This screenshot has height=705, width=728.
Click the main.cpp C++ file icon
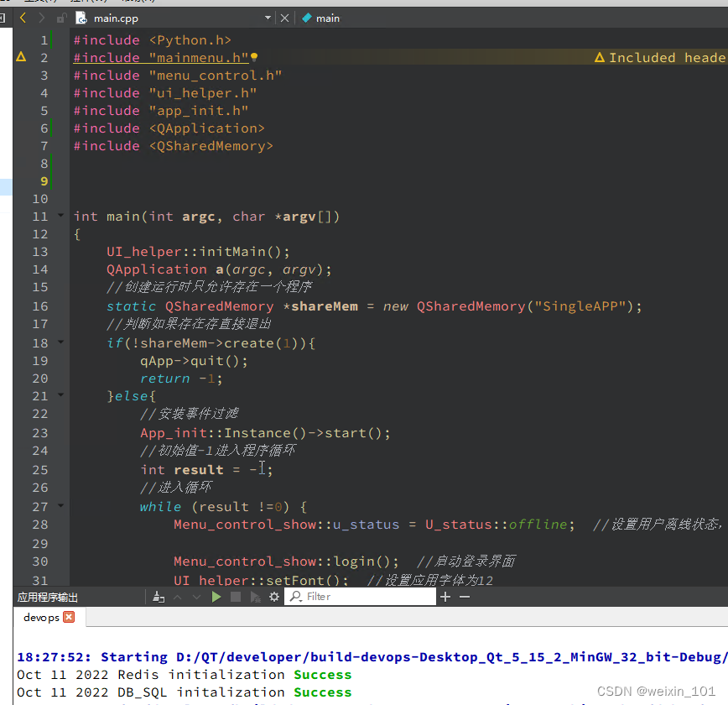tap(81, 18)
